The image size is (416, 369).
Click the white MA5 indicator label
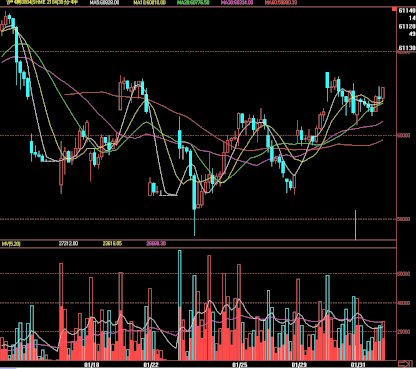point(105,3)
